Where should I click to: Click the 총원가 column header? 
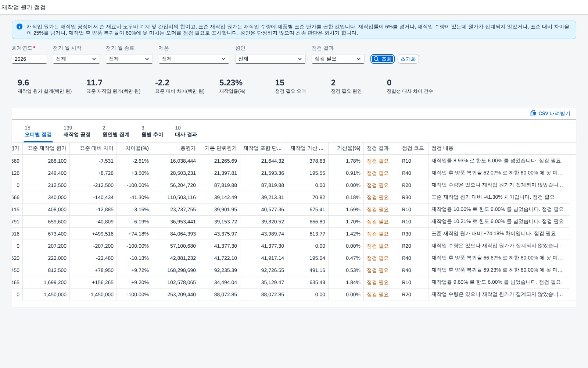click(x=176, y=148)
